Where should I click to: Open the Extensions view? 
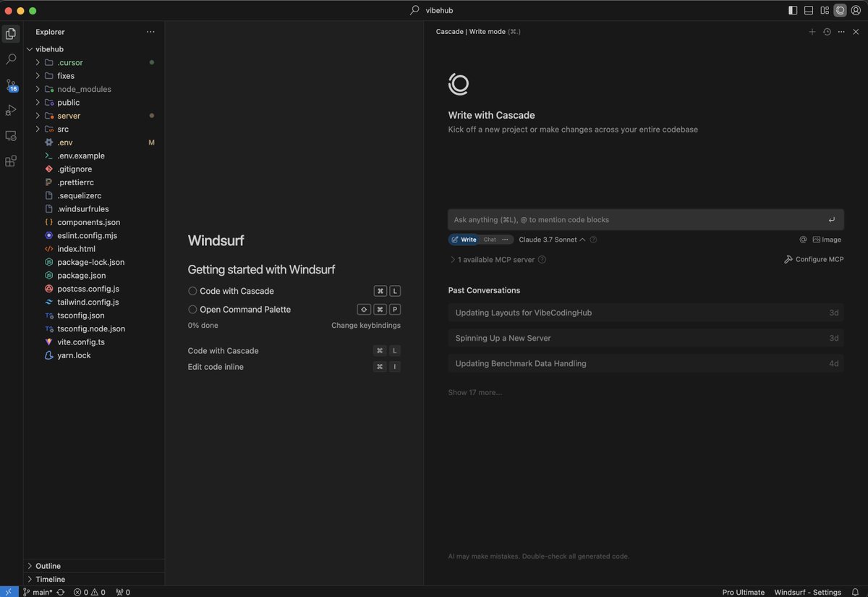tap(11, 161)
